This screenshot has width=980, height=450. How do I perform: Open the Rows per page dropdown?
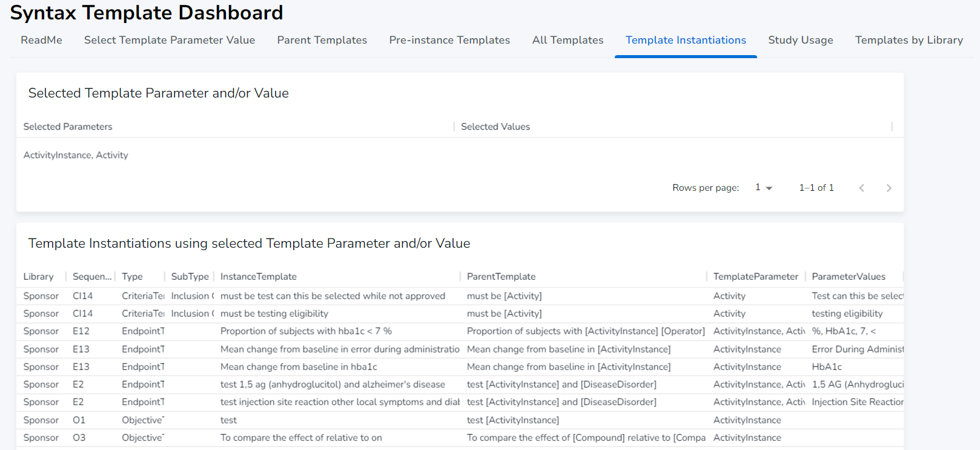point(764,188)
